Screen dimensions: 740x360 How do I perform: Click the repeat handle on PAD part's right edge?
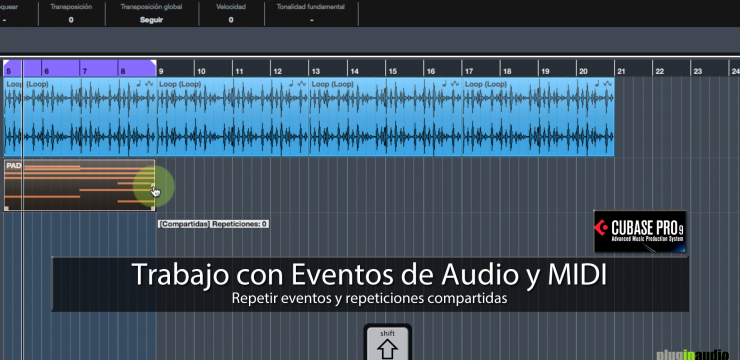pos(152,185)
